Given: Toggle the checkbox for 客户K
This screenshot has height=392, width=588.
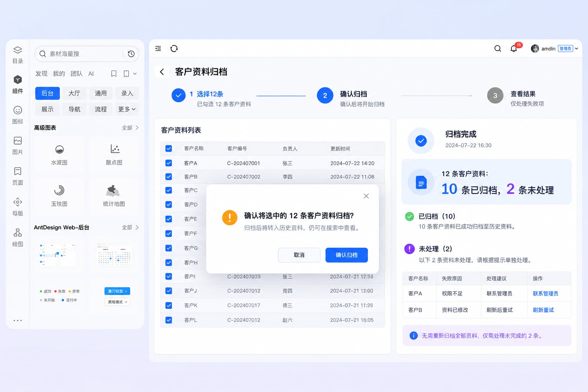Looking at the screenshot, I should tap(168, 305).
